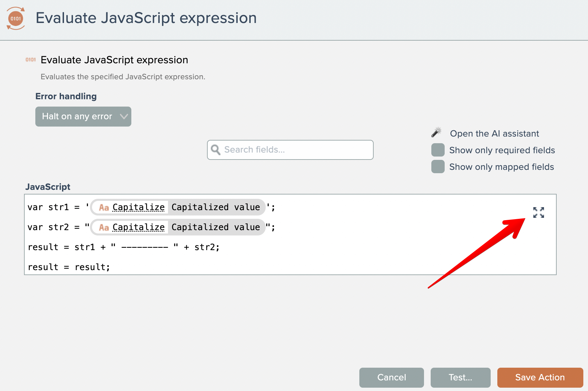The height and width of the screenshot is (391, 588).
Task: Click the chevron arrow on Error handling dropdown
Action: click(x=124, y=117)
